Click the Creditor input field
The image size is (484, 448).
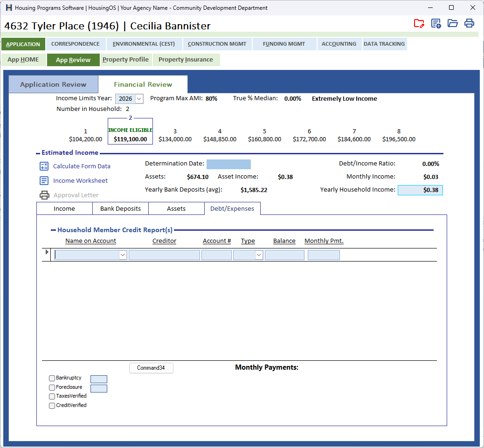click(x=164, y=255)
